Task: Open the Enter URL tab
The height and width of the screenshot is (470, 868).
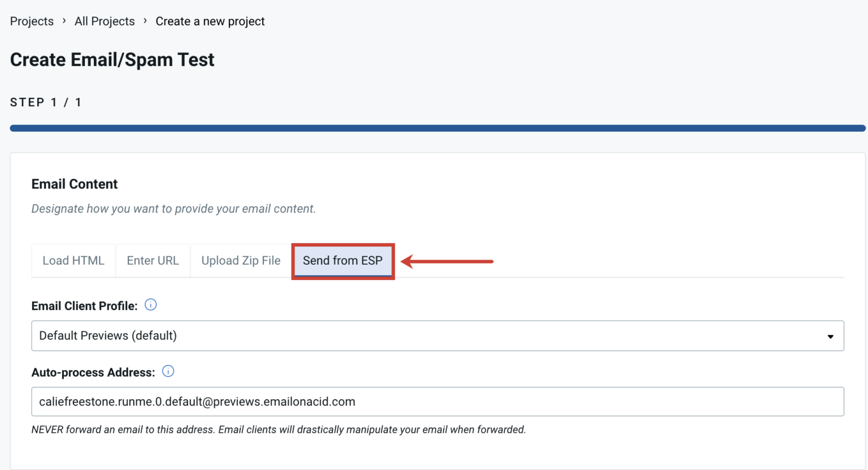Action: pyautogui.click(x=153, y=261)
